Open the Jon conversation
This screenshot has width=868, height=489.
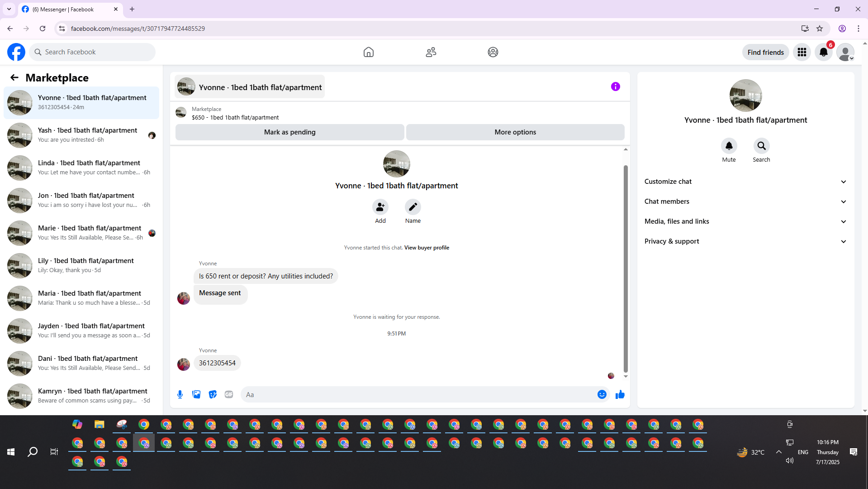[x=81, y=200]
